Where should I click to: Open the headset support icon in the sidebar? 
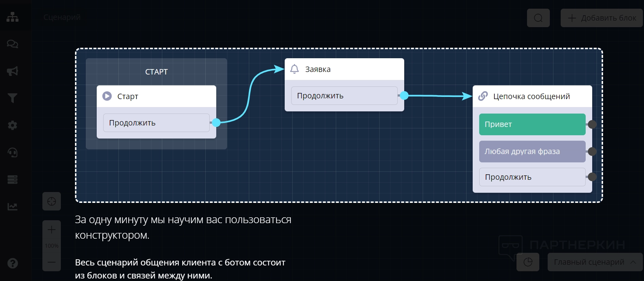point(13,153)
